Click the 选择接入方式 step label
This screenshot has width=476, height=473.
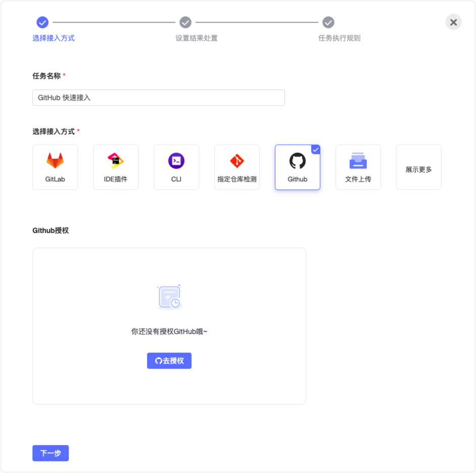tap(54, 38)
